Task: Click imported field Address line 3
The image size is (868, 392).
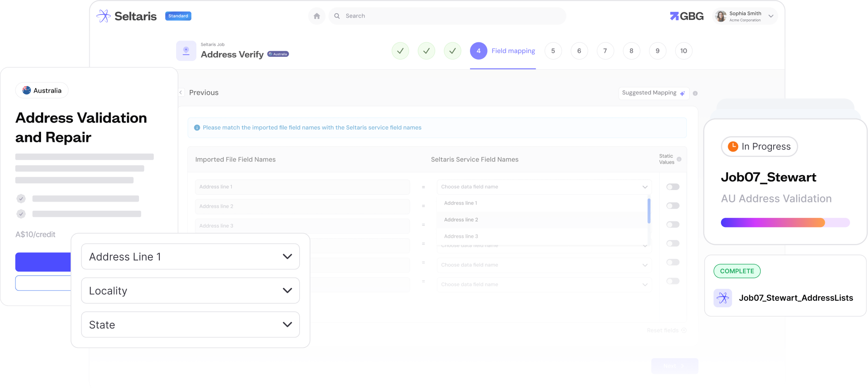Action: [302, 226]
